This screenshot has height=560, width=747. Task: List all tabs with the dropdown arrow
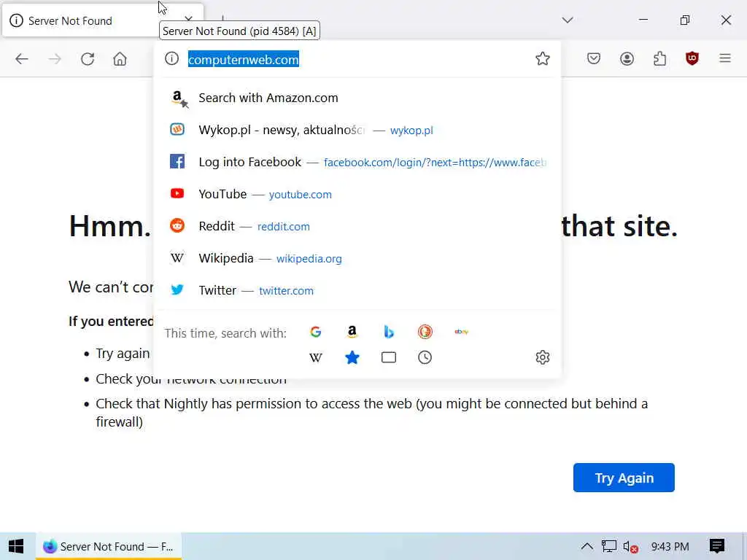[x=568, y=20]
